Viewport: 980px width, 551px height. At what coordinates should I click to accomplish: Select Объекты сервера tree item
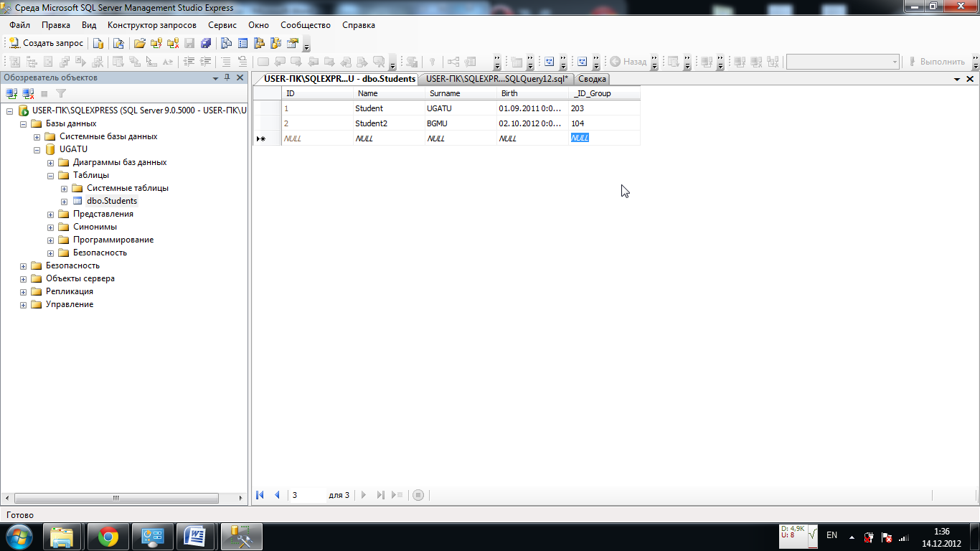point(80,278)
